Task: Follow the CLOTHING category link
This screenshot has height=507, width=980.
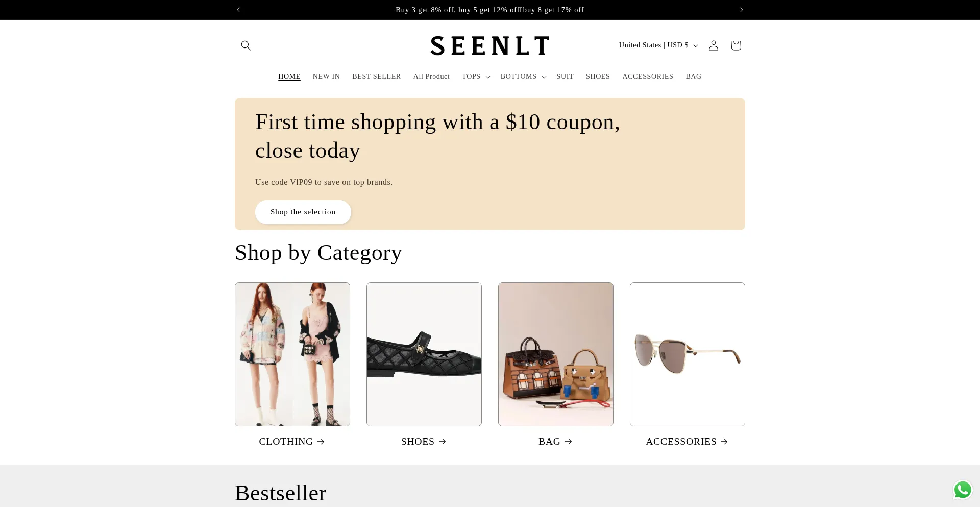Action: coord(291,442)
